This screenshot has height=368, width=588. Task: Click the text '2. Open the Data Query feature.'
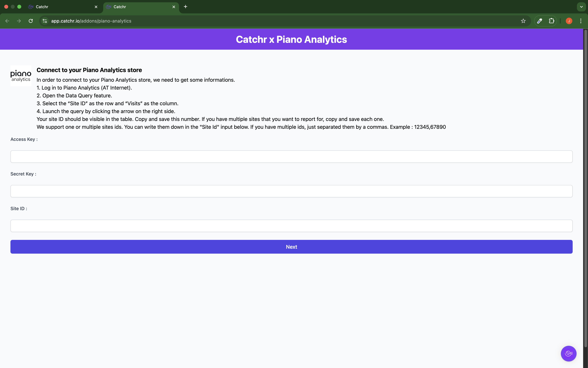coord(74,96)
